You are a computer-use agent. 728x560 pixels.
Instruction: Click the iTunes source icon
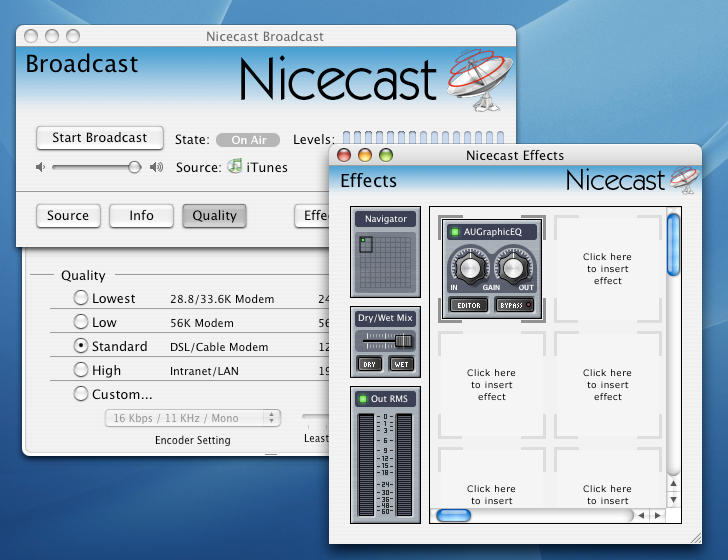coord(235,166)
